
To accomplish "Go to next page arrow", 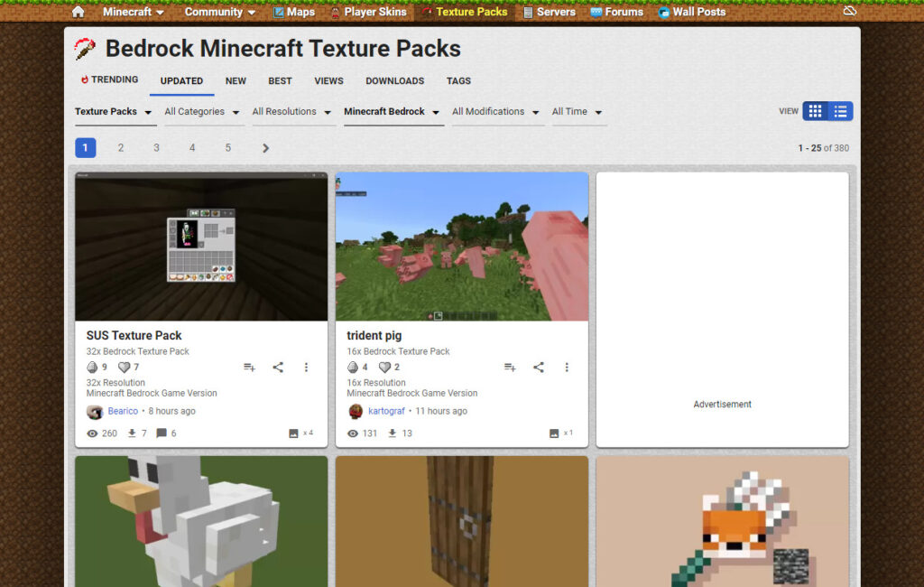I will click(x=265, y=148).
